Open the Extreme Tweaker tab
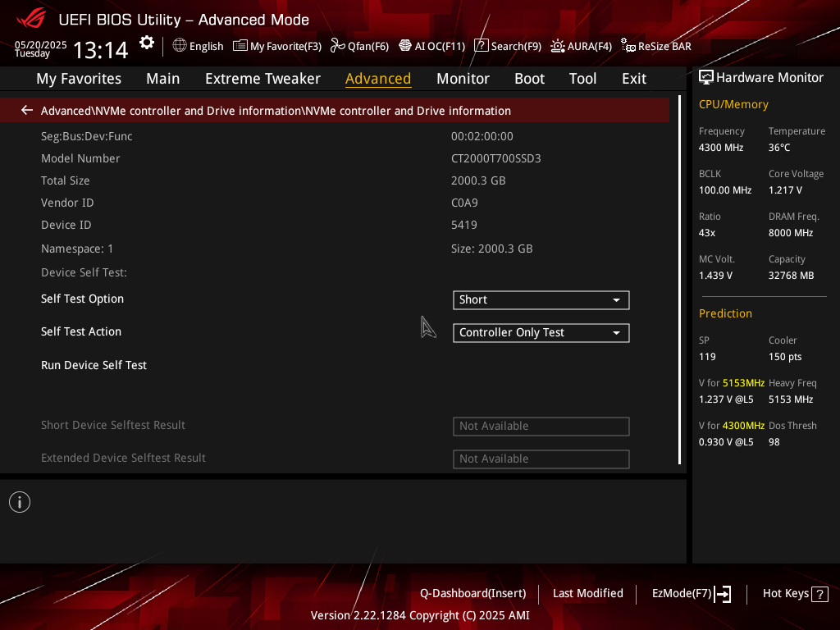The image size is (840, 630). tap(262, 79)
